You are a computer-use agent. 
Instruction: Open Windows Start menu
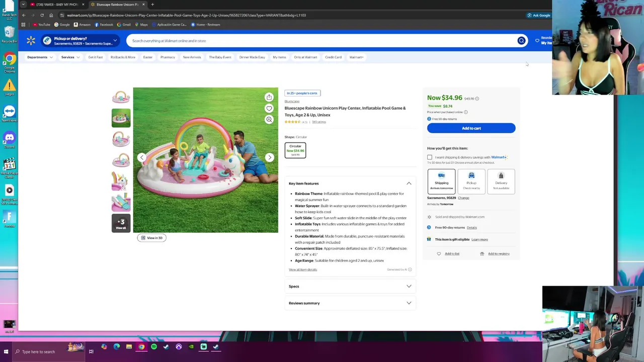pyautogui.click(x=6, y=351)
